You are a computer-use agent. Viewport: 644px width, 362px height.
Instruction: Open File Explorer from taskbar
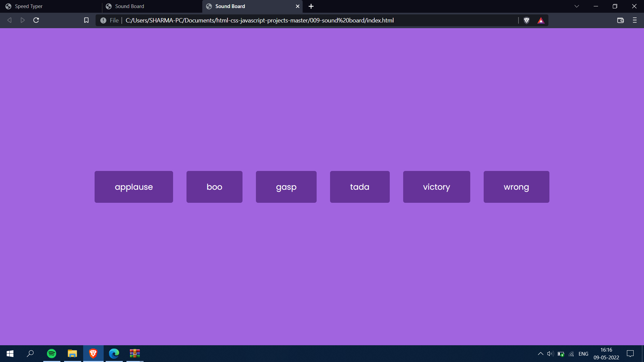72,354
